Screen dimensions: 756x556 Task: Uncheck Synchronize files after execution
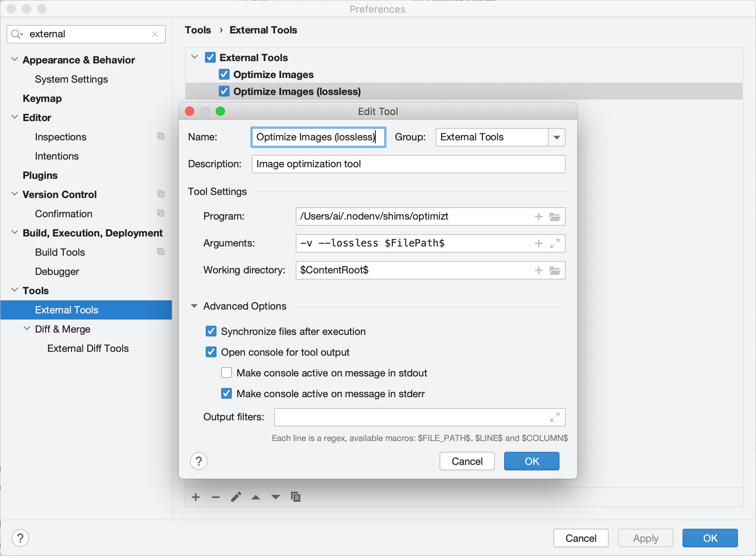tap(211, 331)
